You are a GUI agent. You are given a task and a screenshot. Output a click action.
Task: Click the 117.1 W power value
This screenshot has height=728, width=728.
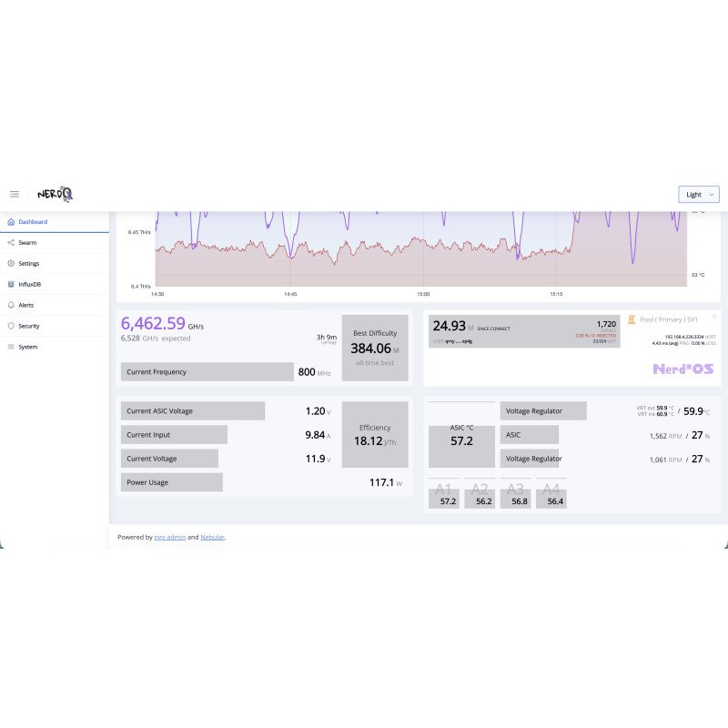coord(386,483)
